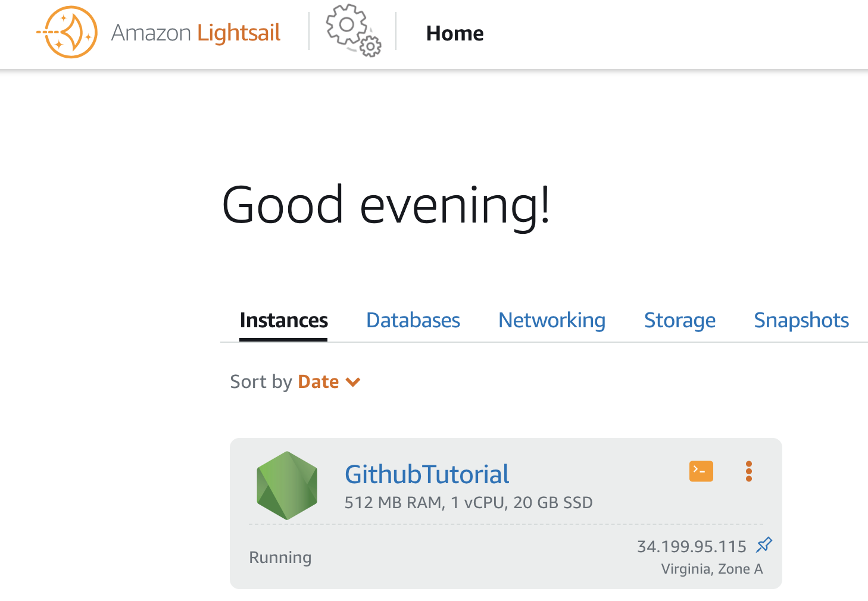Expand the orange chevron beside Date
The image size is (868, 601).
pos(353,382)
